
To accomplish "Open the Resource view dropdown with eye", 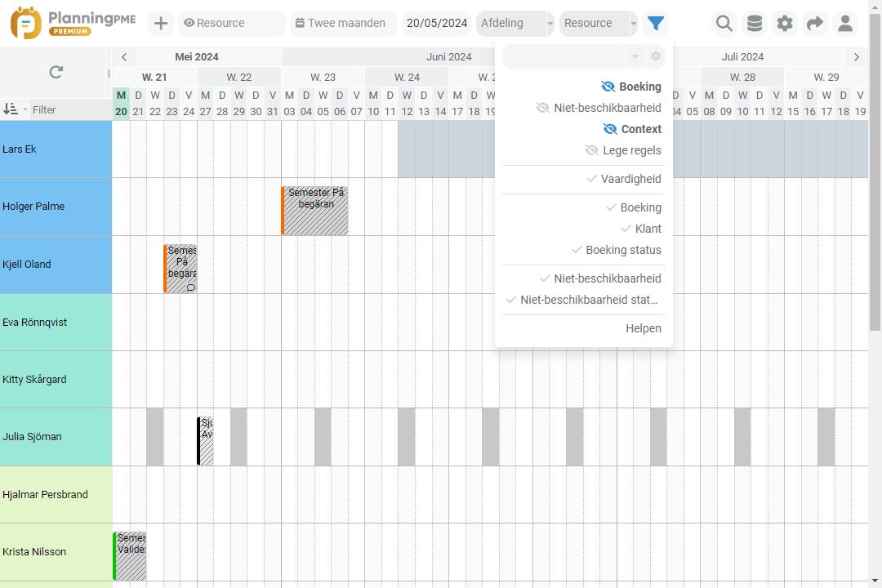I will [232, 23].
